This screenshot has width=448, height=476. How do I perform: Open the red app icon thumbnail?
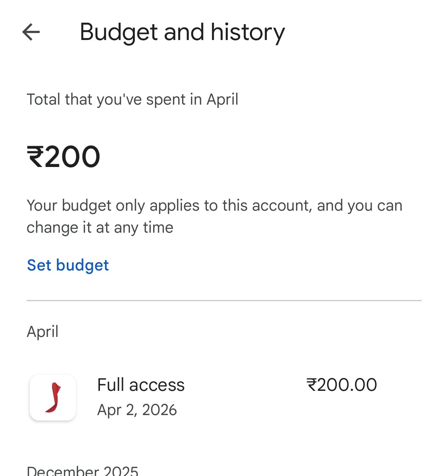53,397
